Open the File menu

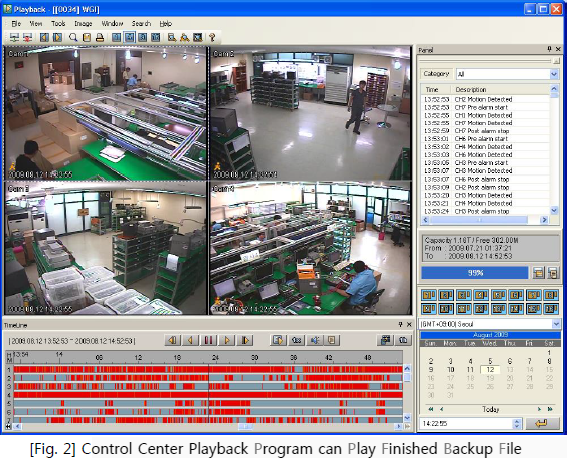(16, 23)
